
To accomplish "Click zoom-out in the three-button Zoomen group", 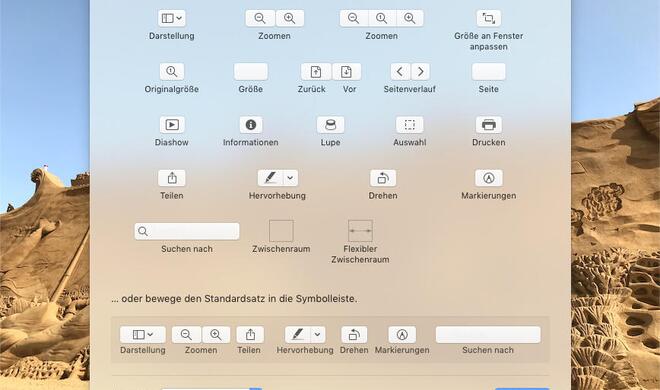I will click(354, 18).
